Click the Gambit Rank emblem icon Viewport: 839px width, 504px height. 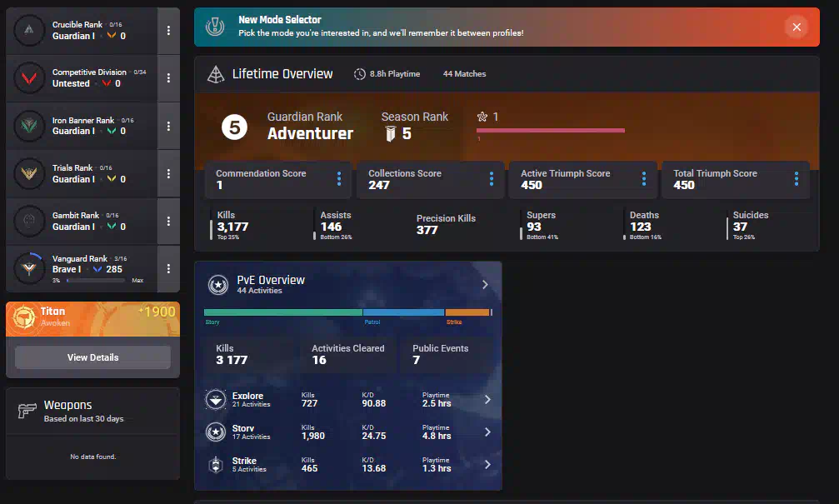29,221
